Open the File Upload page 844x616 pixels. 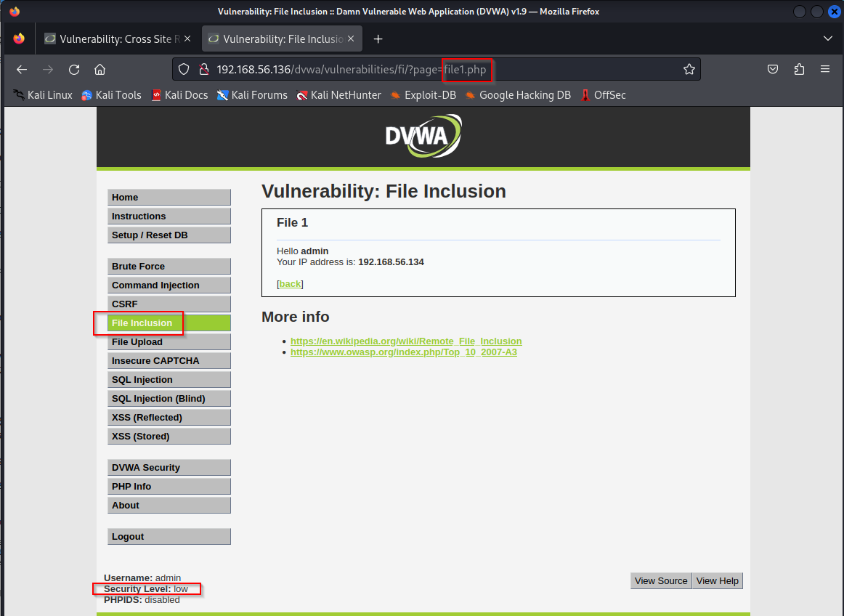[169, 341]
